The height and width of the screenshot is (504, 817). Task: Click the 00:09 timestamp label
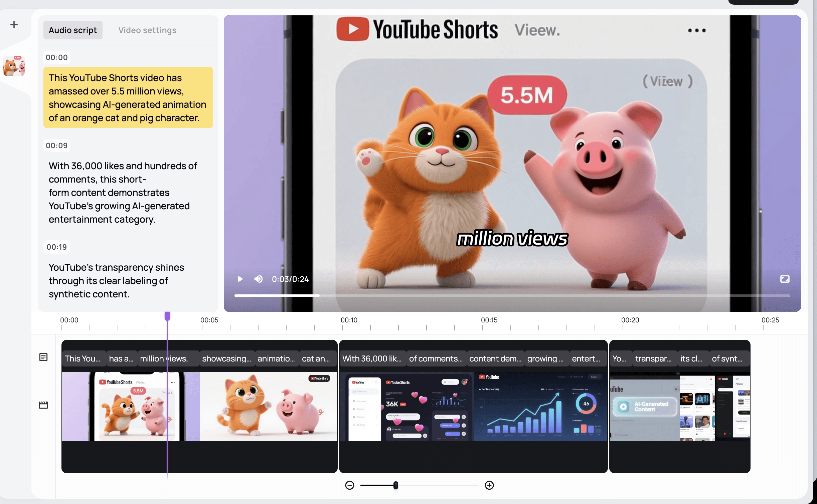pyautogui.click(x=57, y=146)
